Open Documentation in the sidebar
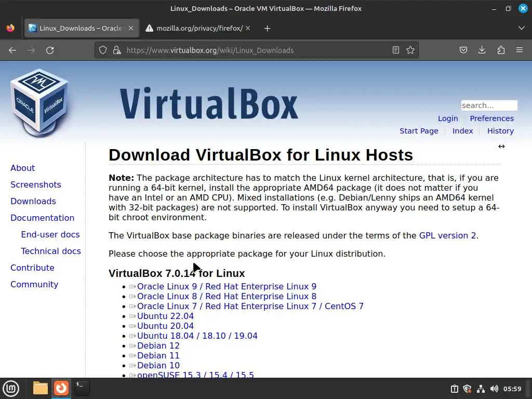532x399 pixels. point(43,218)
